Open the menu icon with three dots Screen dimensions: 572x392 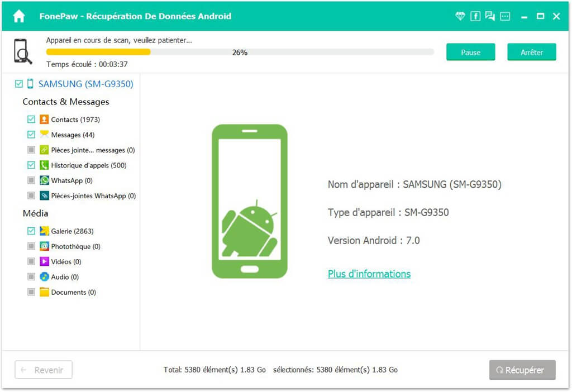click(x=505, y=16)
